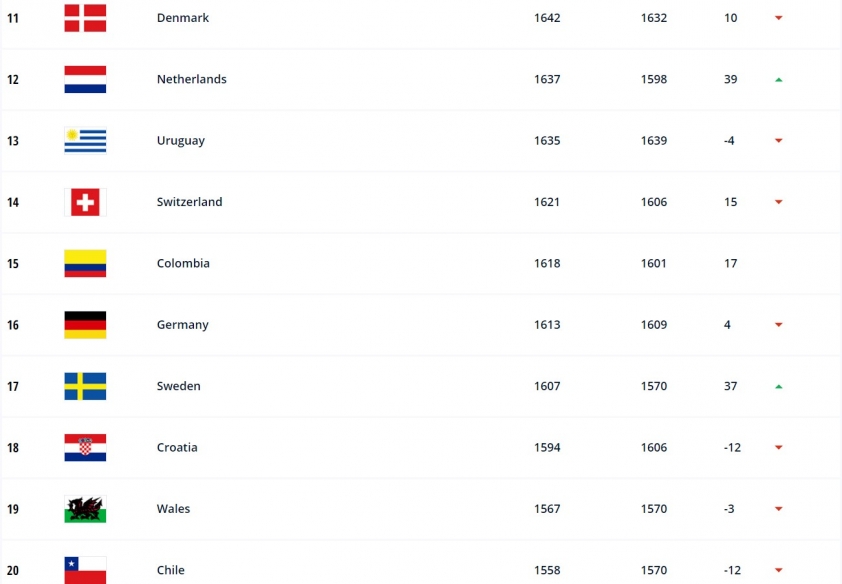842x584 pixels.
Task: Click the green up arrow for Sweden
Action: [x=779, y=386]
